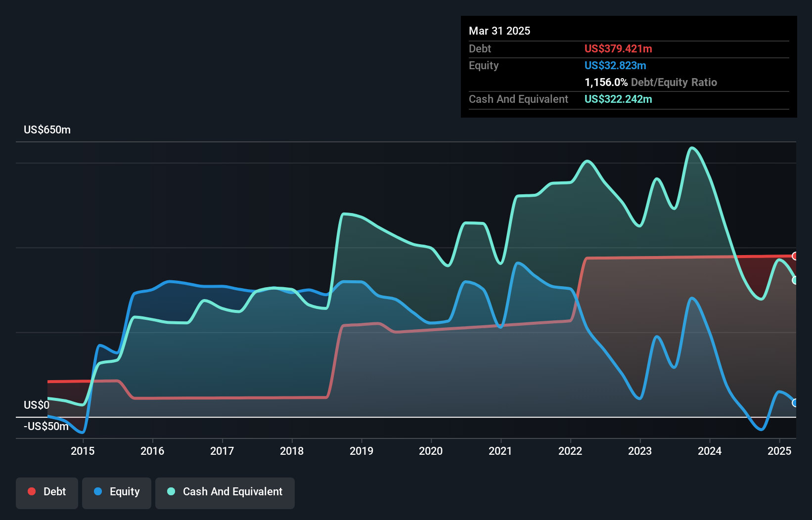Viewport: 812px width, 520px height.
Task: Click the red debt value US$379.421m in tooltip
Action: coord(618,48)
